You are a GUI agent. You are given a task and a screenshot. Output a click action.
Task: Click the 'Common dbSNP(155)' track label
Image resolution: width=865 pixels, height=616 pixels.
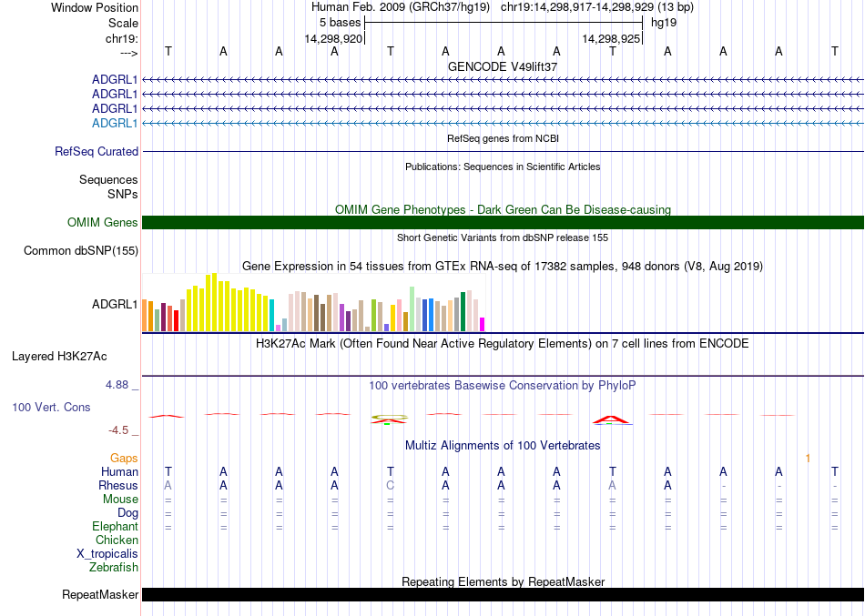(81, 251)
